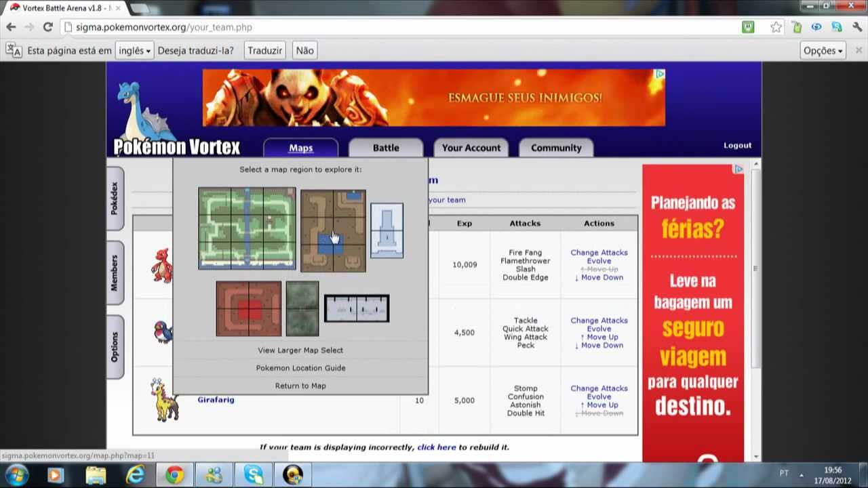Screen dimensions: 868x488
Task: Click Move Down in the Tackle row
Action: coord(599,345)
